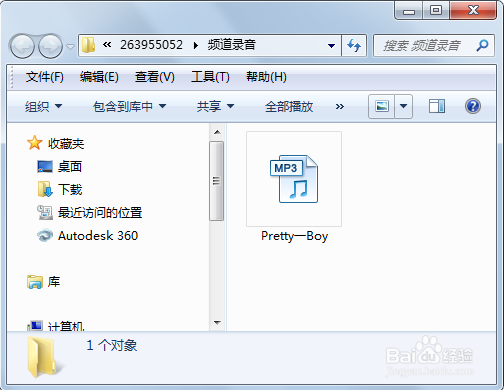Open the view options dropdown arrow
This screenshot has width=504, height=390.
coord(404,106)
